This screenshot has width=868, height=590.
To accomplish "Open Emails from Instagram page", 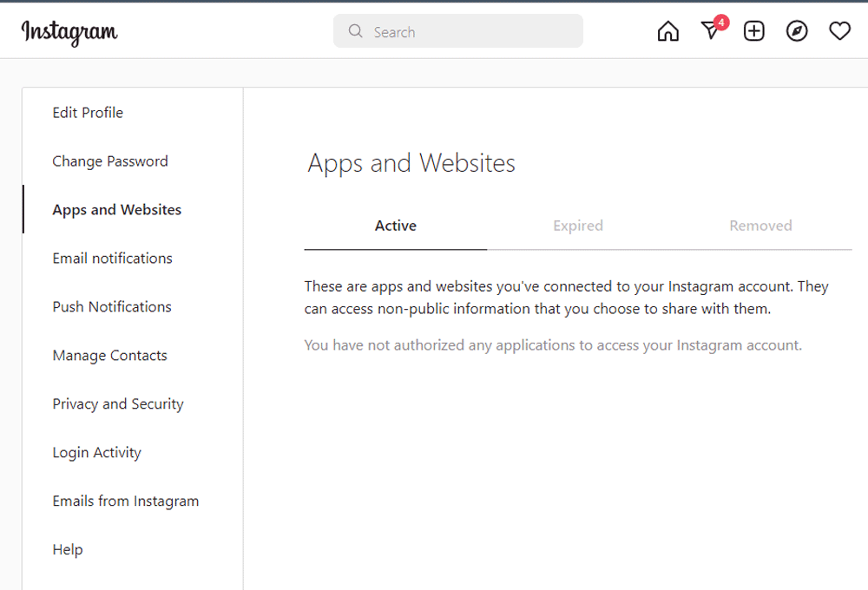I will 126,501.
